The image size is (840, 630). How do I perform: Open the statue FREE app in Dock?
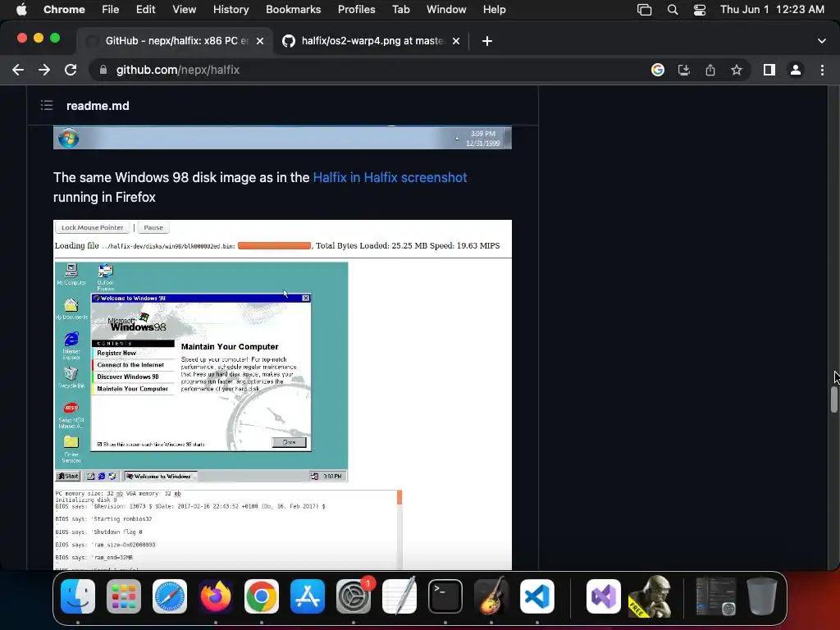(650, 596)
